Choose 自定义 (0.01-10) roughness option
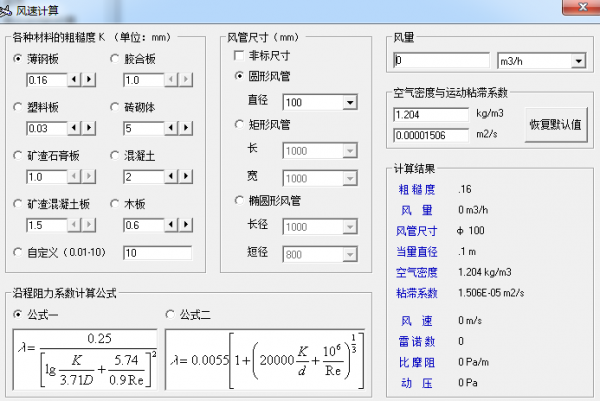 click(17, 252)
